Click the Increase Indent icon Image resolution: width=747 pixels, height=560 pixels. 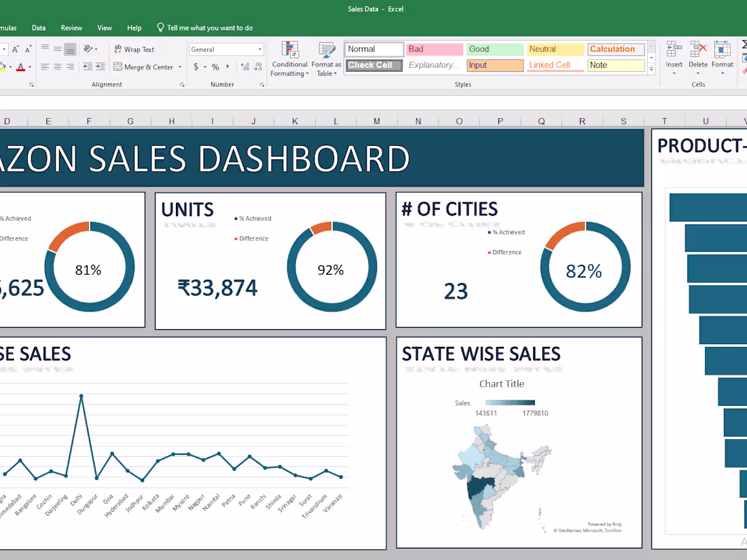click(101, 67)
